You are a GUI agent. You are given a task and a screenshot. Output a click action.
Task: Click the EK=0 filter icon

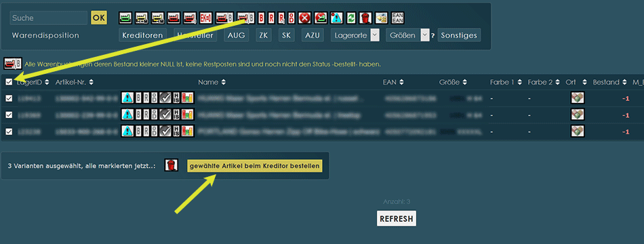coord(206,18)
